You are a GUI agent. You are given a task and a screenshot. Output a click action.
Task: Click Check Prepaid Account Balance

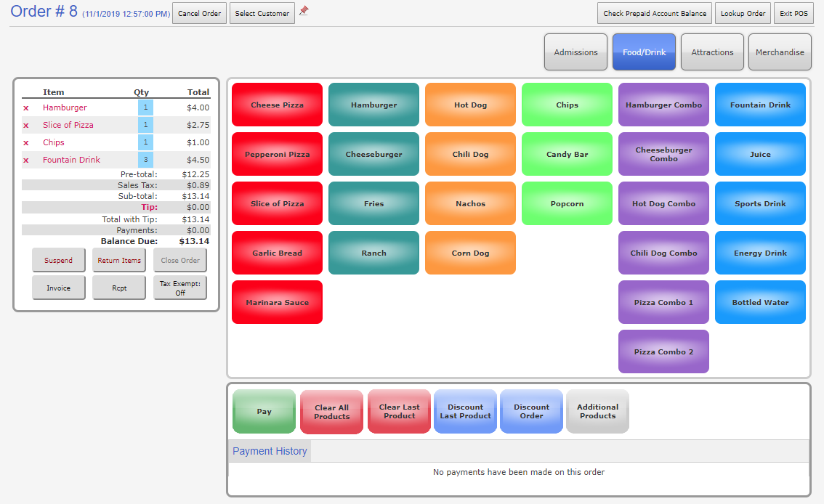654,14
